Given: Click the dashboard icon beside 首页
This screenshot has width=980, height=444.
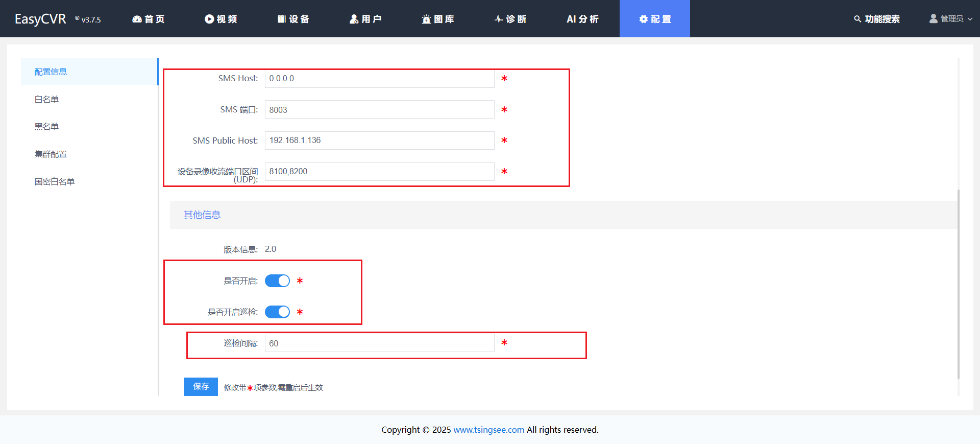Looking at the screenshot, I should point(137,19).
